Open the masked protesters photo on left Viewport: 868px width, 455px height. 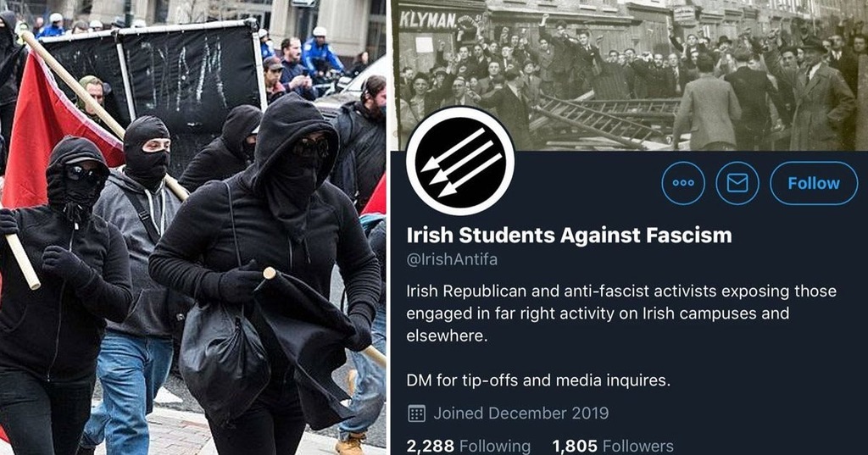click(193, 227)
